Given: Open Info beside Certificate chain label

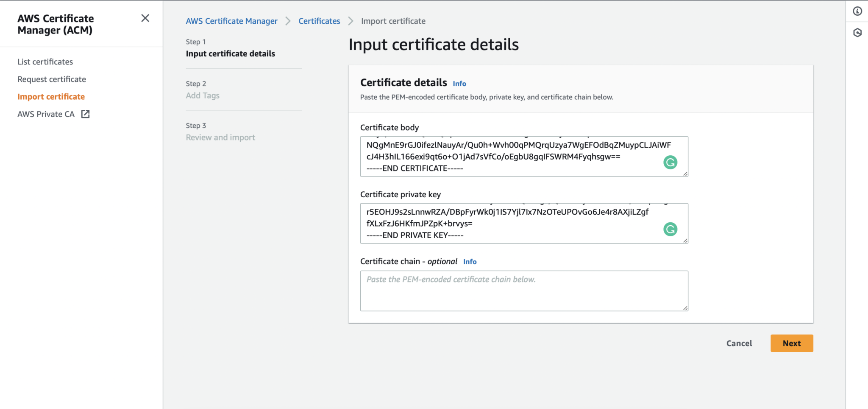Looking at the screenshot, I should (x=470, y=261).
